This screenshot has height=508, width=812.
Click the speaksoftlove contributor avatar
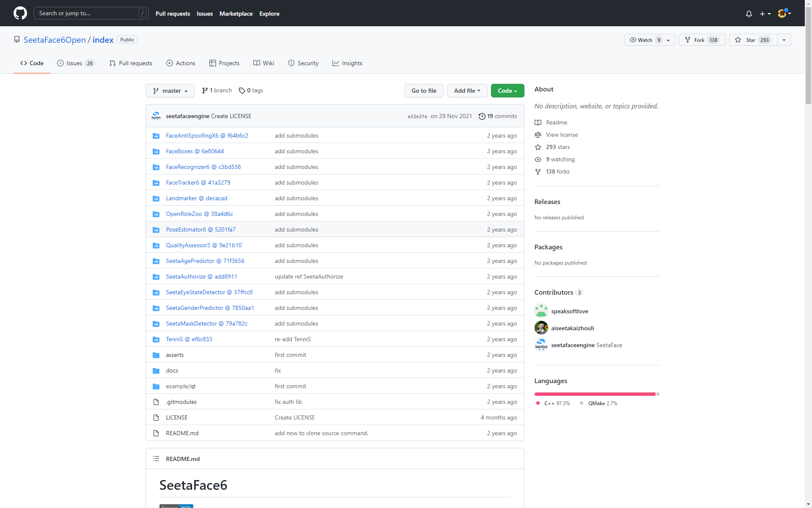click(541, 311)
